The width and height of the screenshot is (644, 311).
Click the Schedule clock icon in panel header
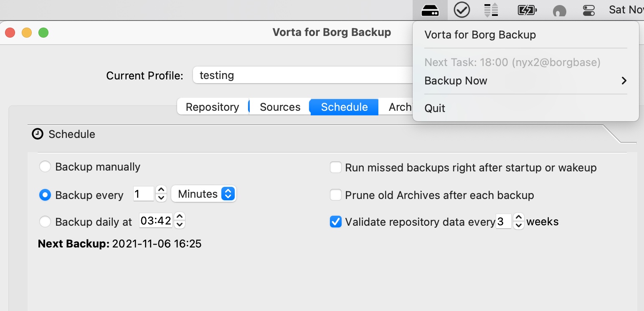point(37,134)
